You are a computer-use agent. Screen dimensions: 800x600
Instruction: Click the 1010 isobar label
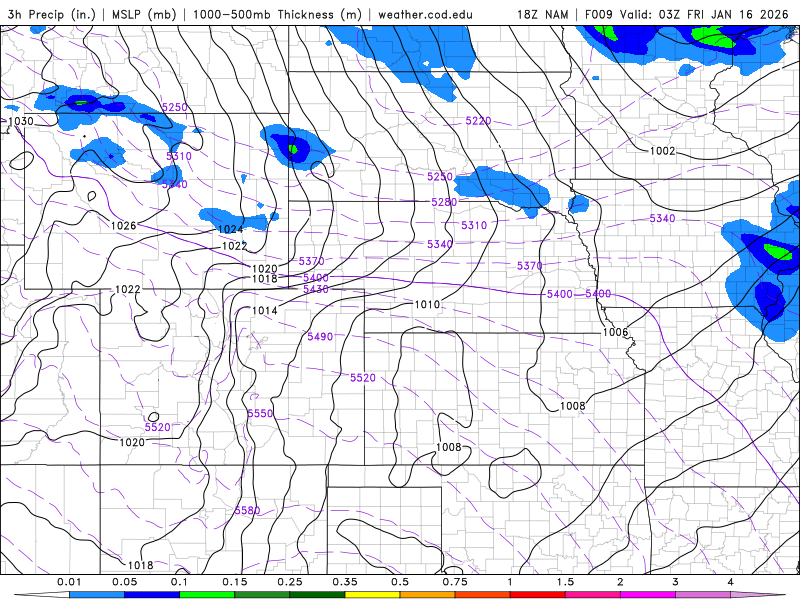[427, 305]
